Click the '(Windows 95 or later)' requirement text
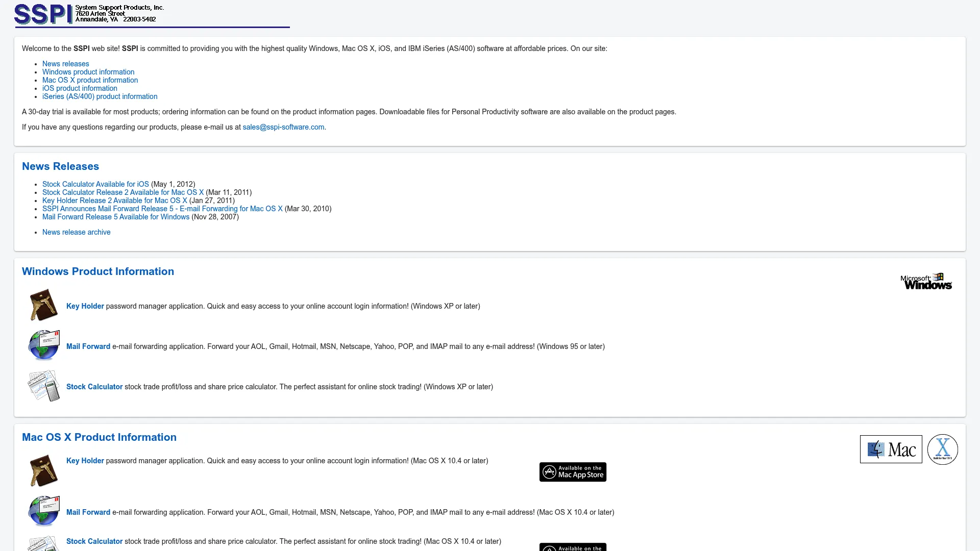The image size is (980, 551). (x=571, y=346)
